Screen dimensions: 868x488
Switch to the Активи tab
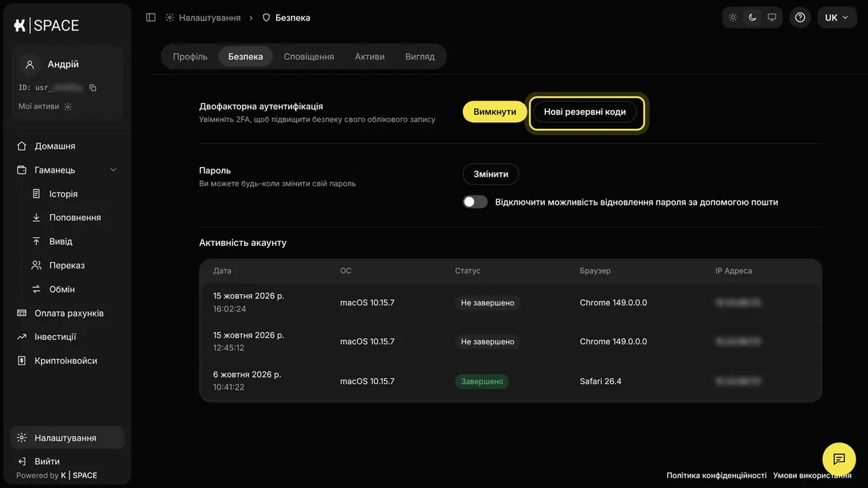pyautogui.click(x=370, y=57)
